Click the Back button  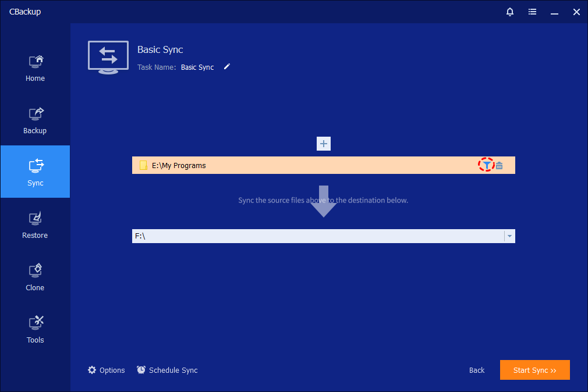(x=477, y=370)
